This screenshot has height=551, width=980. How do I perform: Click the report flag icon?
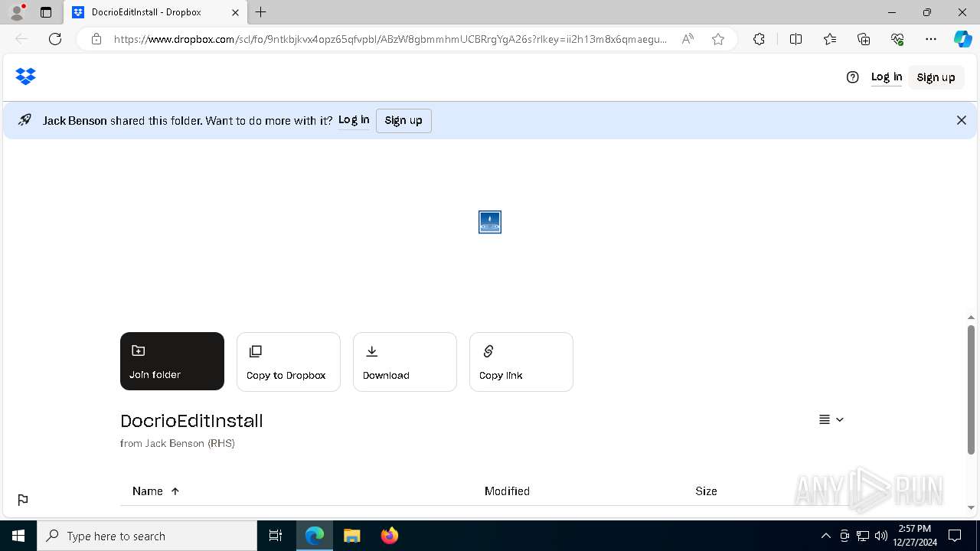tap(23, 500)
